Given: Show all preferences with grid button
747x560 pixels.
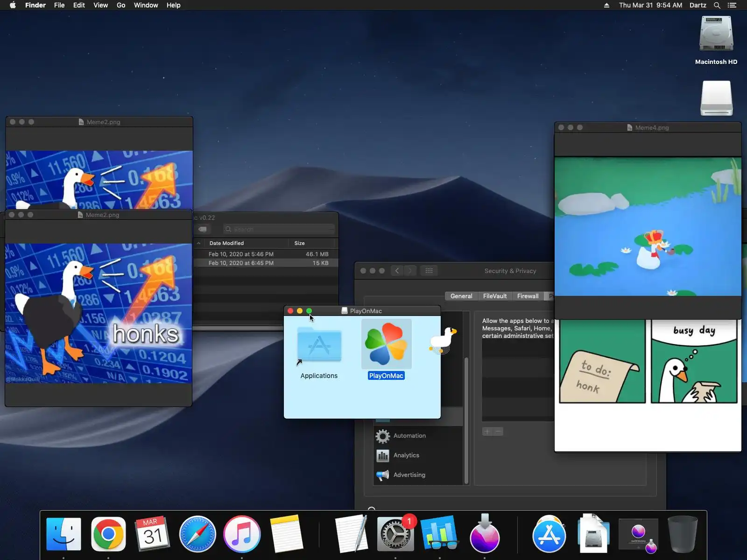Looking at the screenshot, I should coord(429,271).
